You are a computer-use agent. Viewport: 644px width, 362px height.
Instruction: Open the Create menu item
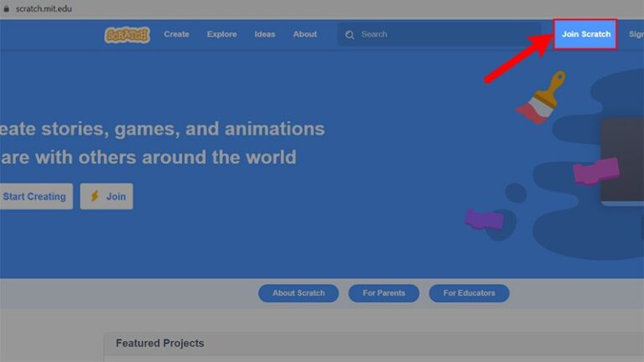176,34
